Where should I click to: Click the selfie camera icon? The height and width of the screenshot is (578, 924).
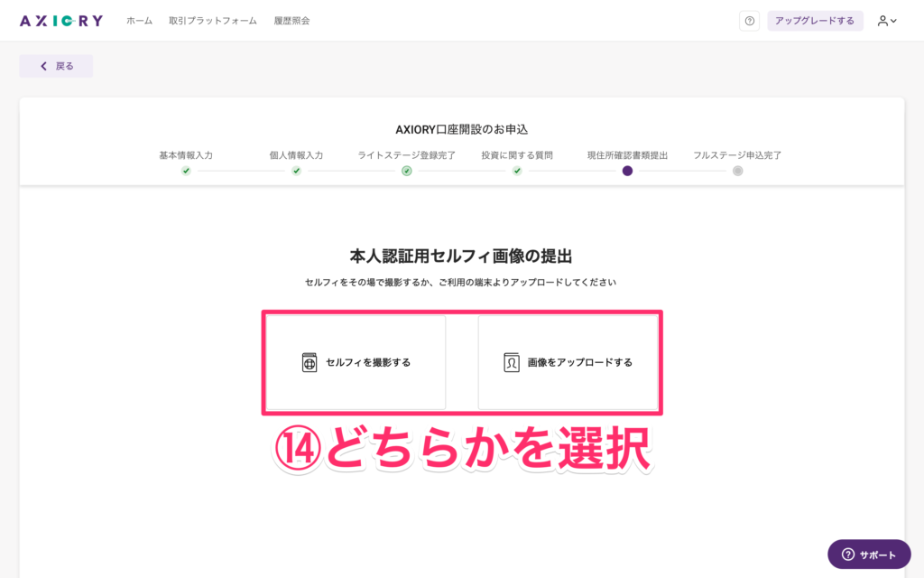(310, 362)
